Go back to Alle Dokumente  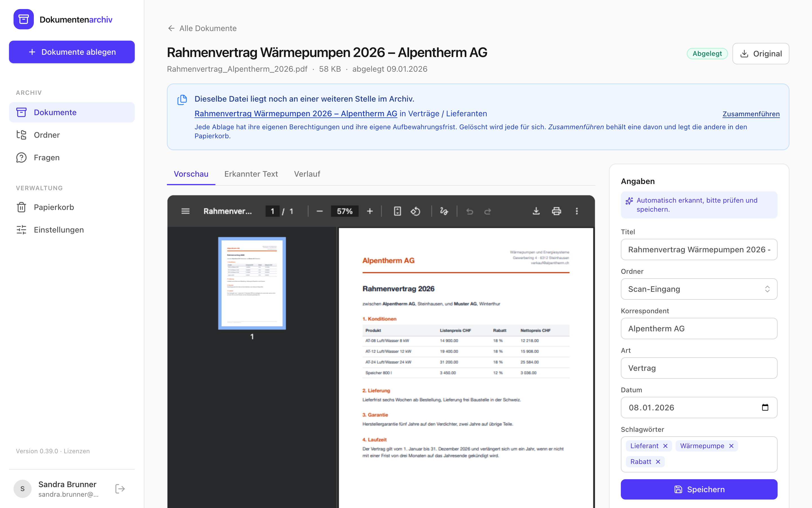(202, 28)
